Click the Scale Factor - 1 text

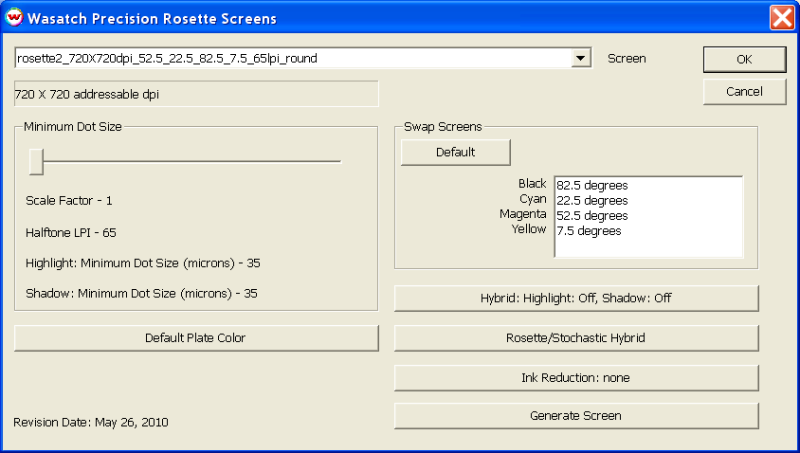(x=69, y=200)
